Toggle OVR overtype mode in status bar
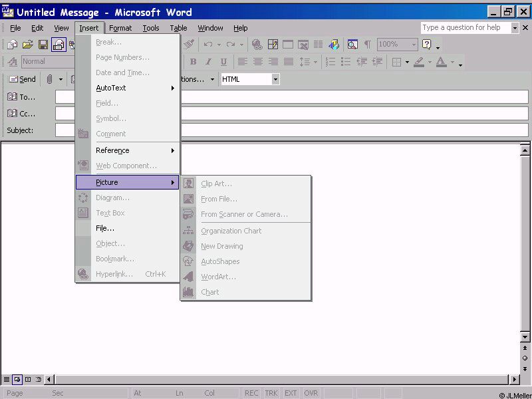The width and height of the screenshot is (532, 399). [x=311, y=393]
